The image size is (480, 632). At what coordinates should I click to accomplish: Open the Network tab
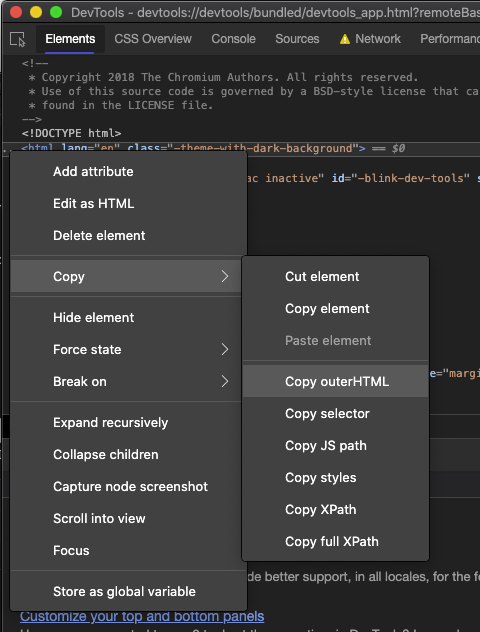click(378, 39)
